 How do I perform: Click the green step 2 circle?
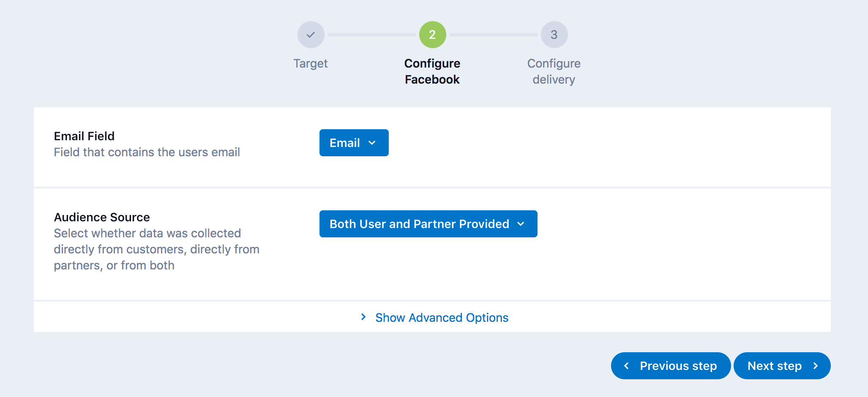coord(432,35)
